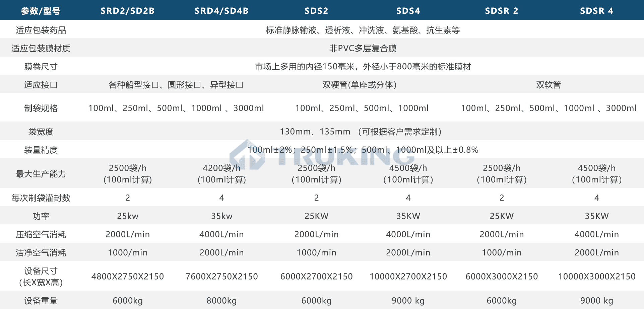Click the 袋宽度 row label
The height and width of the screenshot is (309, 644).
(41, 132)
